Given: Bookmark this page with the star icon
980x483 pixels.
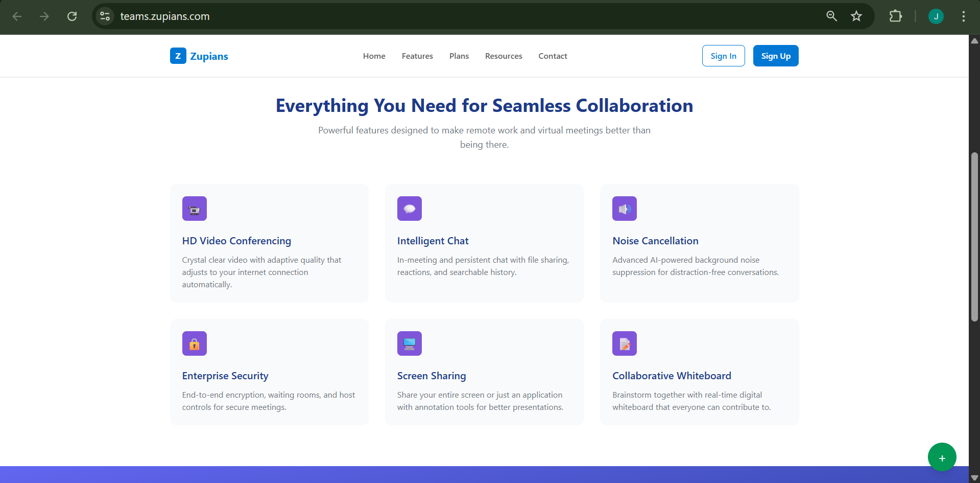Looking at the screenshot, I should click(856, 16).
